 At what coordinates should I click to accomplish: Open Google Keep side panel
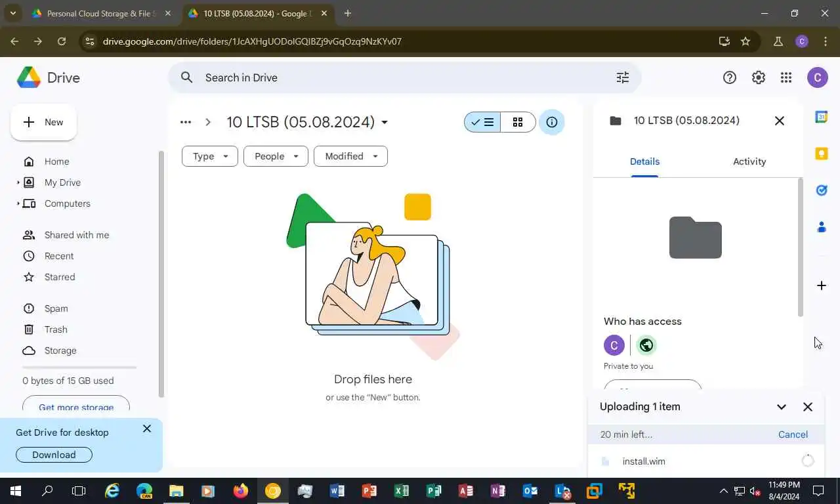(x=822, y=154)
